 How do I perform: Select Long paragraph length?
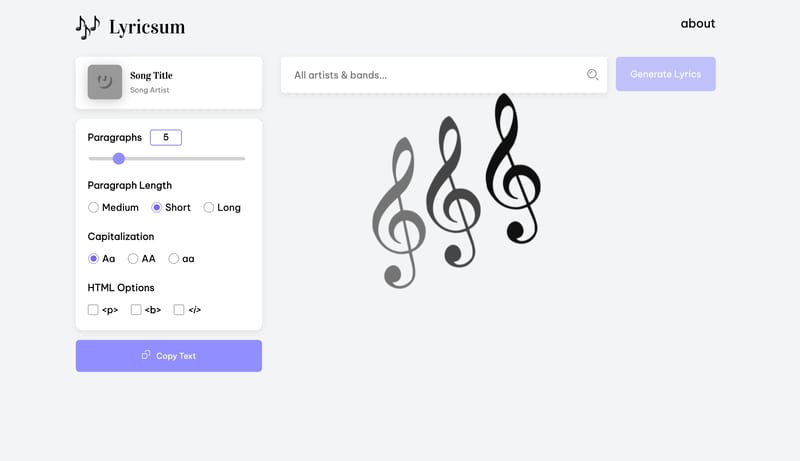pos(209,208)
